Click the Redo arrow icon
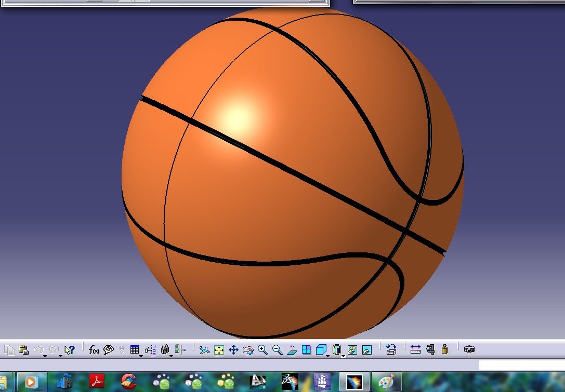Viewport: 565px width, 392px height. [54, 349]
